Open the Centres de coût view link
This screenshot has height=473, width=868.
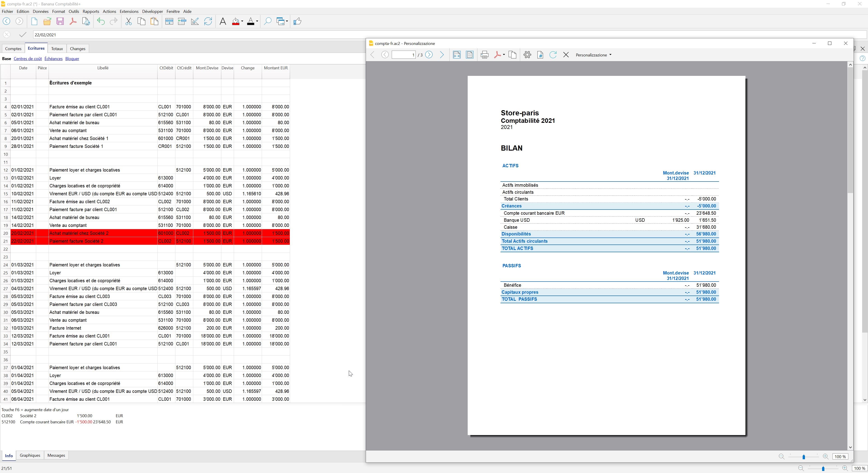[28, 58]
